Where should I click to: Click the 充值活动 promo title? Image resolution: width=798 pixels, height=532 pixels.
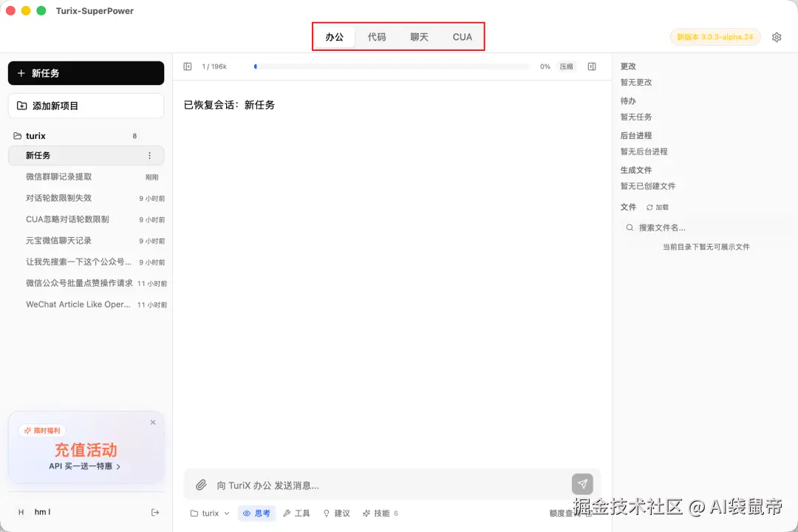pyautogui.click(x=86, y=449)
